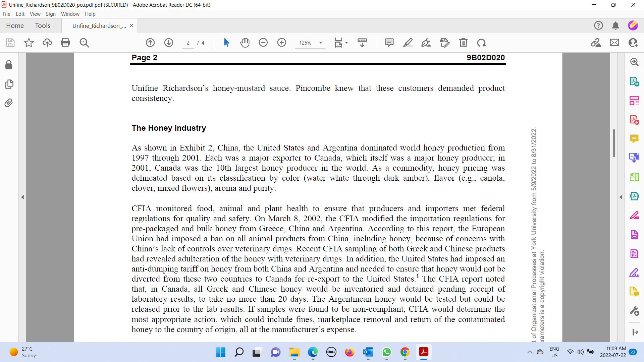
Task: Go to the next page with down arrow
Action: pyautogui.click(x=168, y=43)
